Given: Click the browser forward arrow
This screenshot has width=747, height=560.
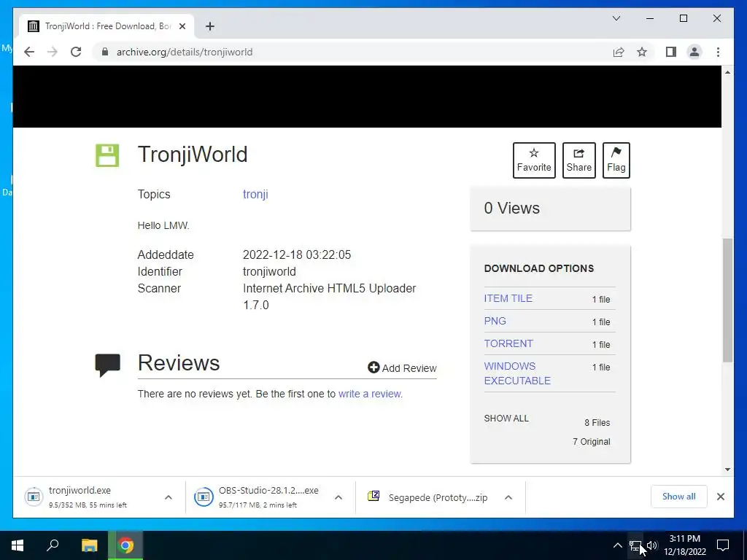Looking at the screenshot, I should [x=53, y=52].
